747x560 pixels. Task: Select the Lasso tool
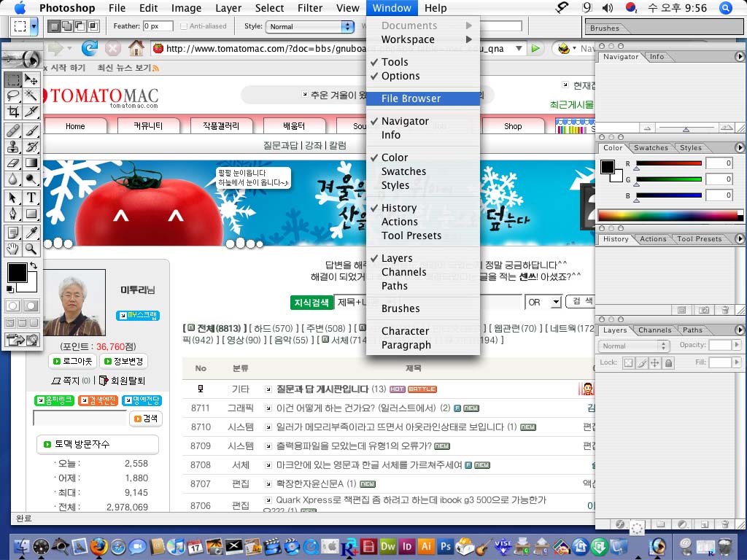13,96
